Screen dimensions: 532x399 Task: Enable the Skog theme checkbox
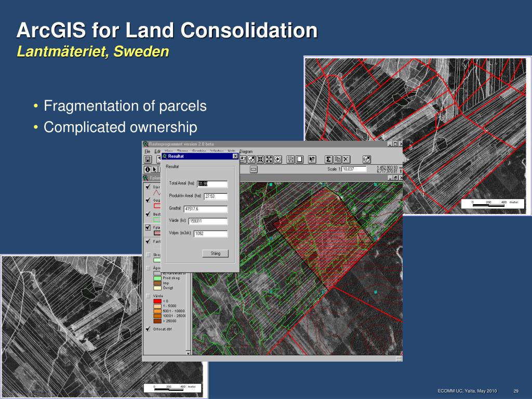tap(148, 255)
